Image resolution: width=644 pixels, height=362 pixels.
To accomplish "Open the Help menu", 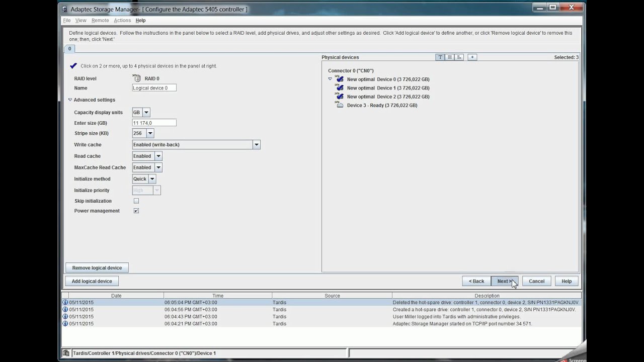I will pos(140,20).
